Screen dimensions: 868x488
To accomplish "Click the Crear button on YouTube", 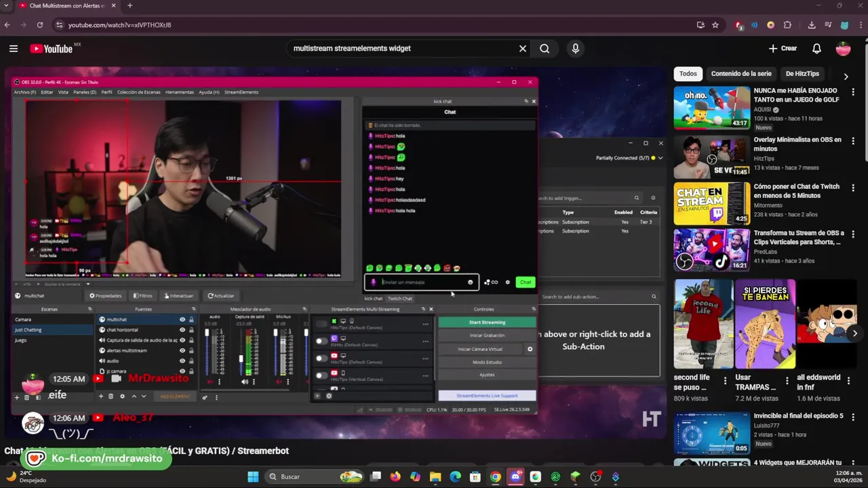I will (783, 48).
